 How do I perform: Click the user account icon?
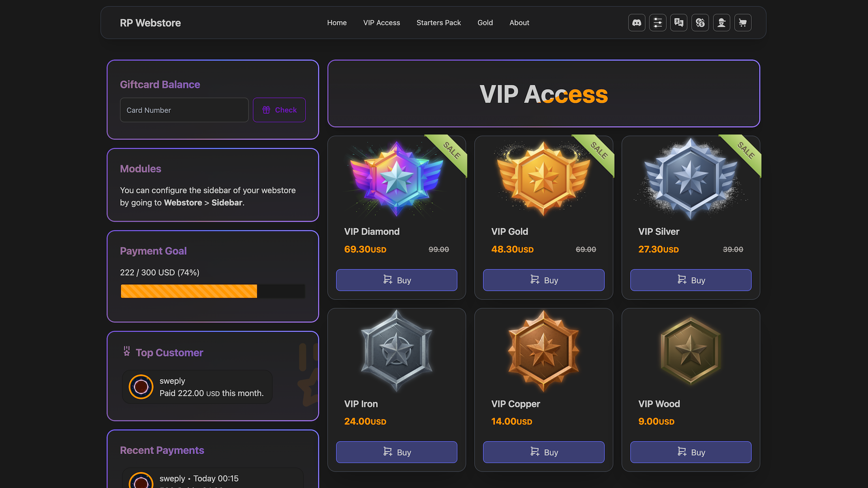tap(722, 23)
